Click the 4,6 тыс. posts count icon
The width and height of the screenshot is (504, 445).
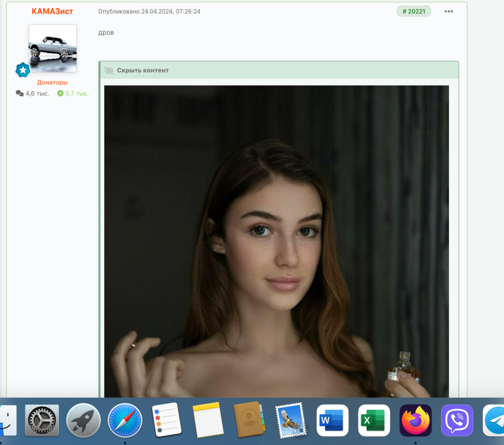click(x=20, y=94)
